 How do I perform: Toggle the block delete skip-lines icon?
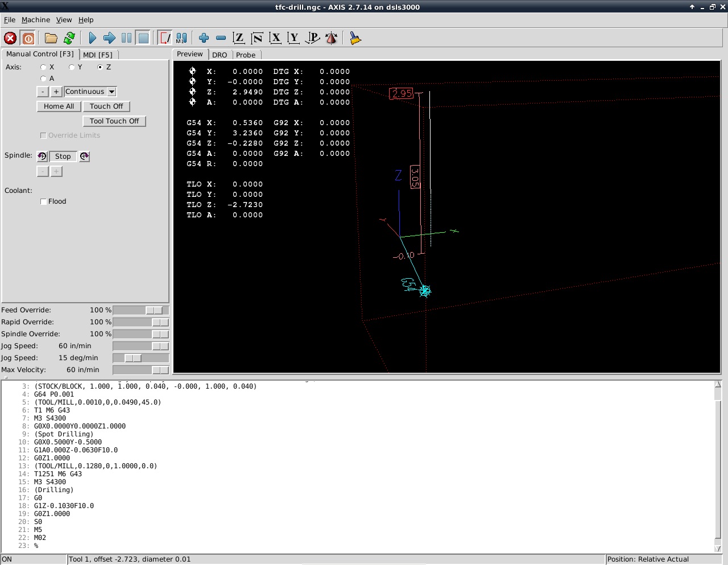[165, 38]
